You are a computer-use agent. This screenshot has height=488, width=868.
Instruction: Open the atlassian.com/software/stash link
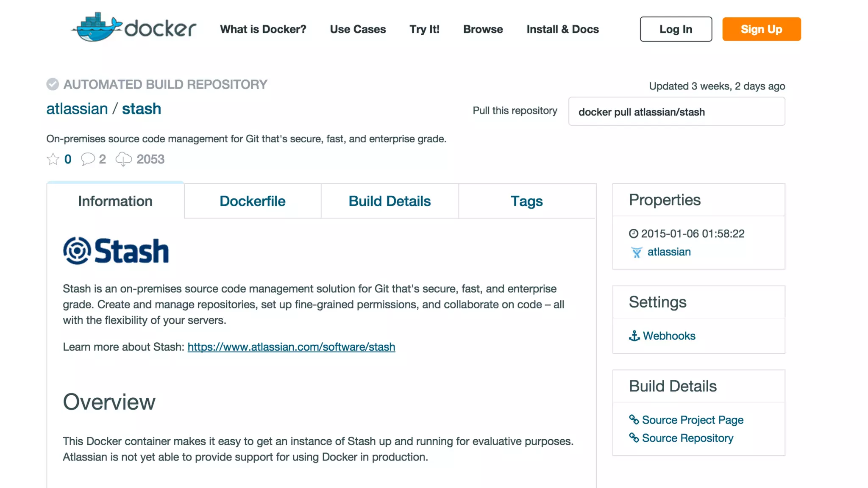pyautogui.click(x=291, y=347)
